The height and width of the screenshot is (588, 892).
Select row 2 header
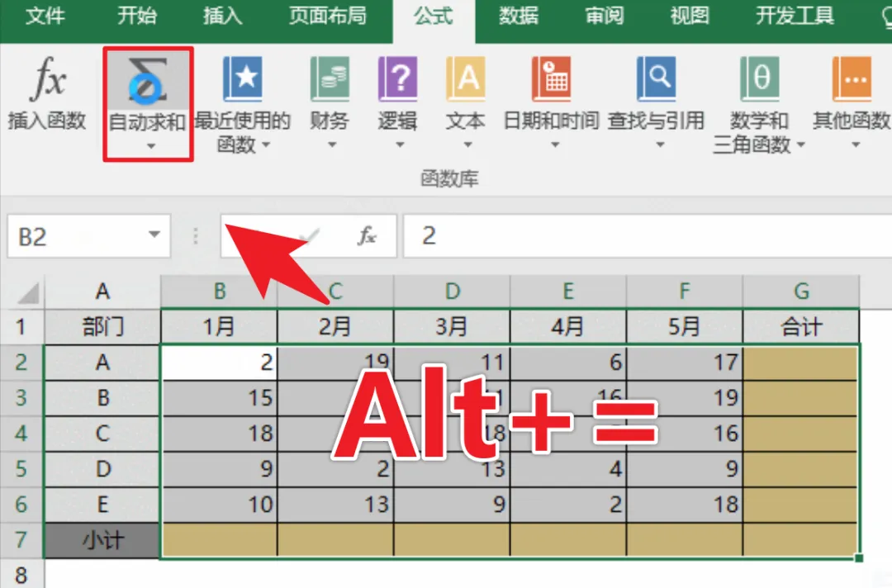point(21,363)
